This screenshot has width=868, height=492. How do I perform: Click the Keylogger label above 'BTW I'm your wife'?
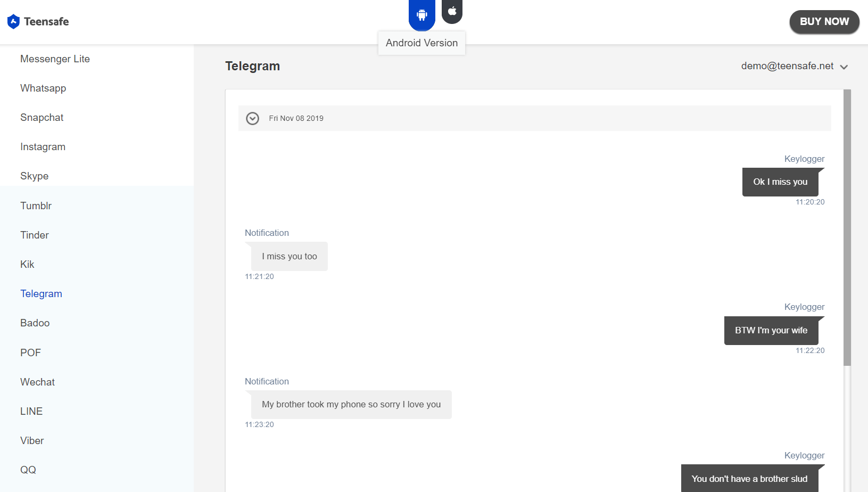804,307
